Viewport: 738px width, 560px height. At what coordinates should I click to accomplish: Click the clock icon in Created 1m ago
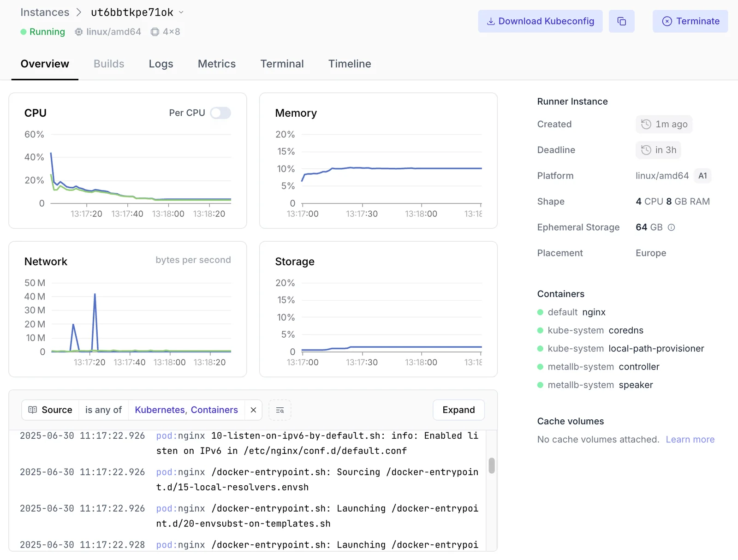pos(646,124)
